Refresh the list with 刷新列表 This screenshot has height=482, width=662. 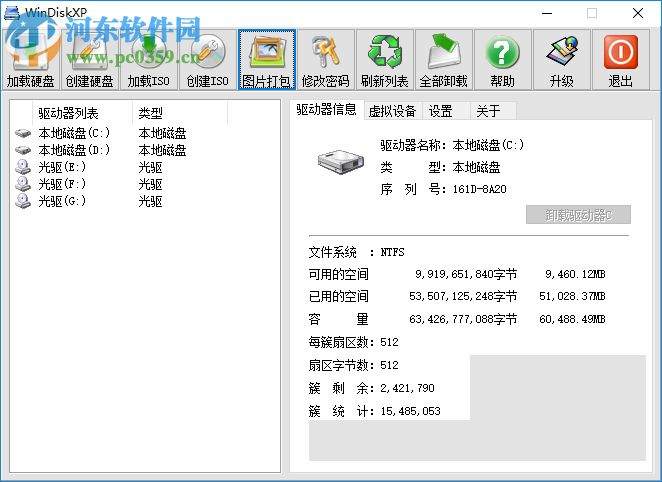pos(384,60)
